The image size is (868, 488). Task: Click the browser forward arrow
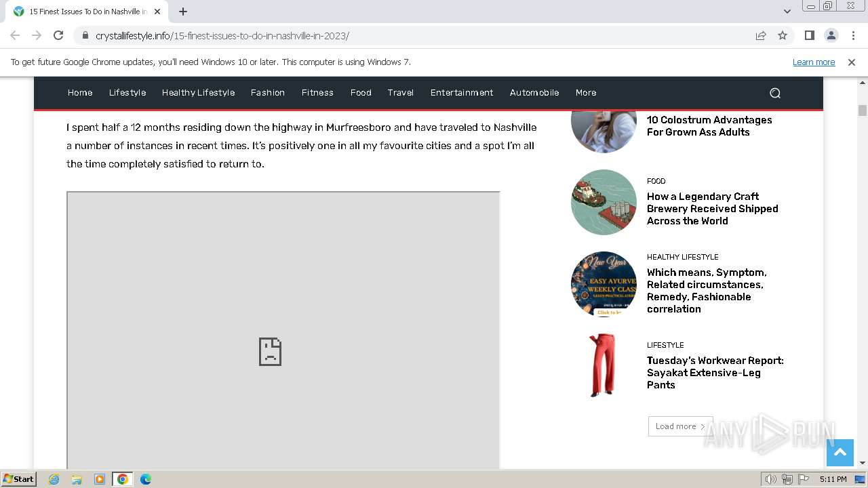(x=37, y=35)
